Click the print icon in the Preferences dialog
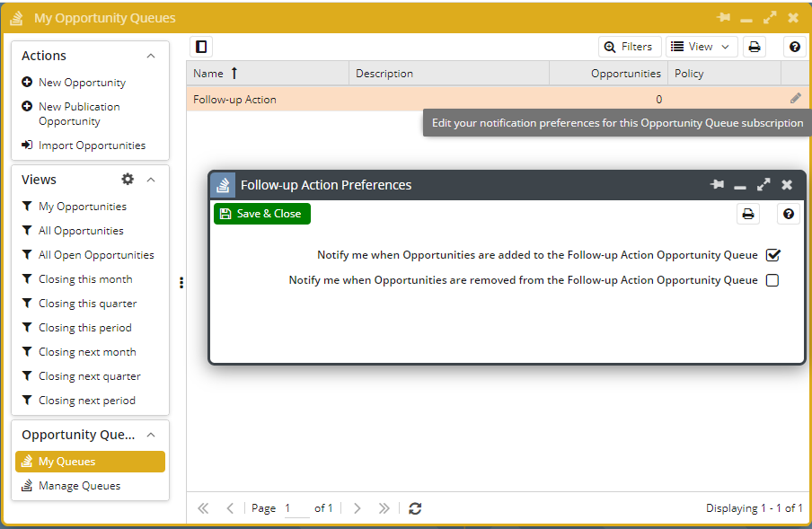This screenshot has height=529, width=812. tap(746, 213)
